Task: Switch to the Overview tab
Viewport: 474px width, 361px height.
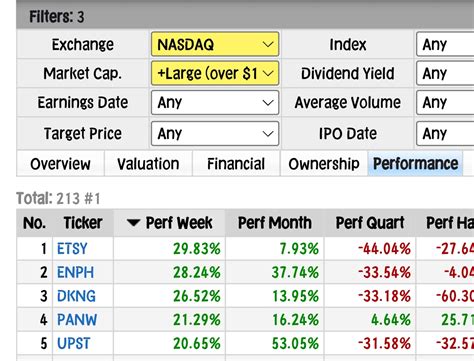Action: (x=60, y=164)
